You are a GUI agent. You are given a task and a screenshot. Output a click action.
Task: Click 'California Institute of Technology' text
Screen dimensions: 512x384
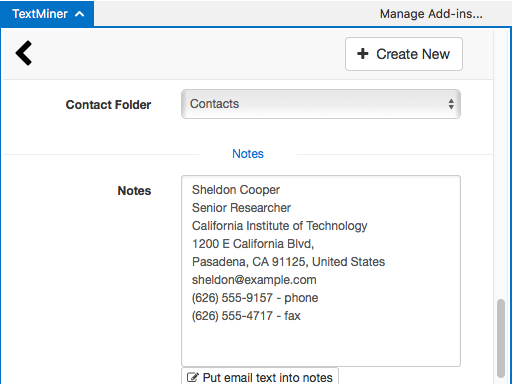click(x=279, y=226)
